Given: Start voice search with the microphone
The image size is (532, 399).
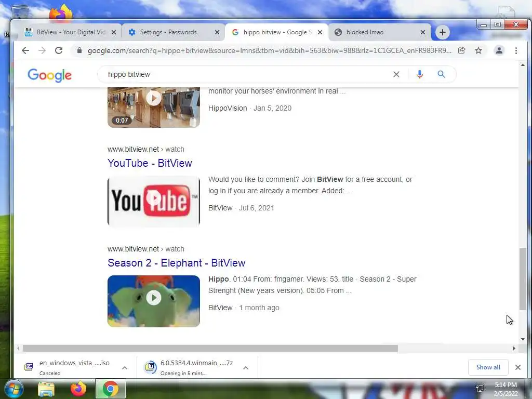Looking at the screenshot, I should tap(420, 74).
